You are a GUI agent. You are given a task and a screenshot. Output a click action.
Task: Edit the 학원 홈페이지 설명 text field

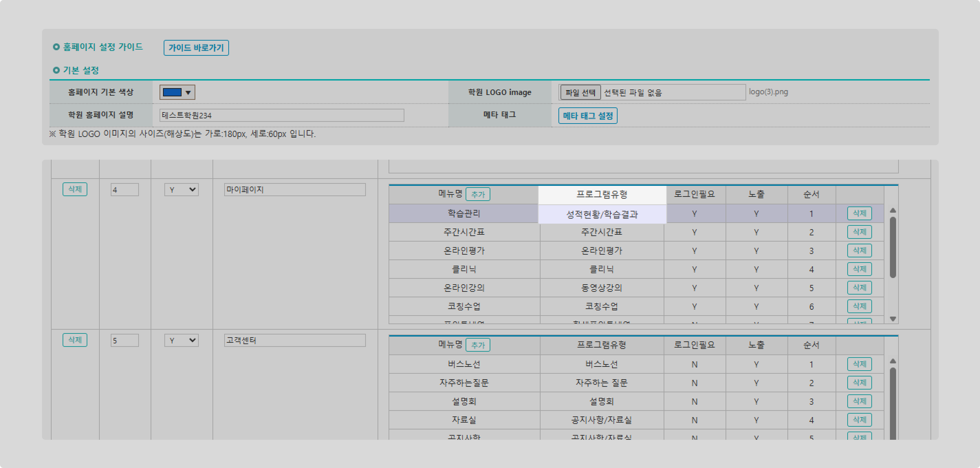click(282, 115)
